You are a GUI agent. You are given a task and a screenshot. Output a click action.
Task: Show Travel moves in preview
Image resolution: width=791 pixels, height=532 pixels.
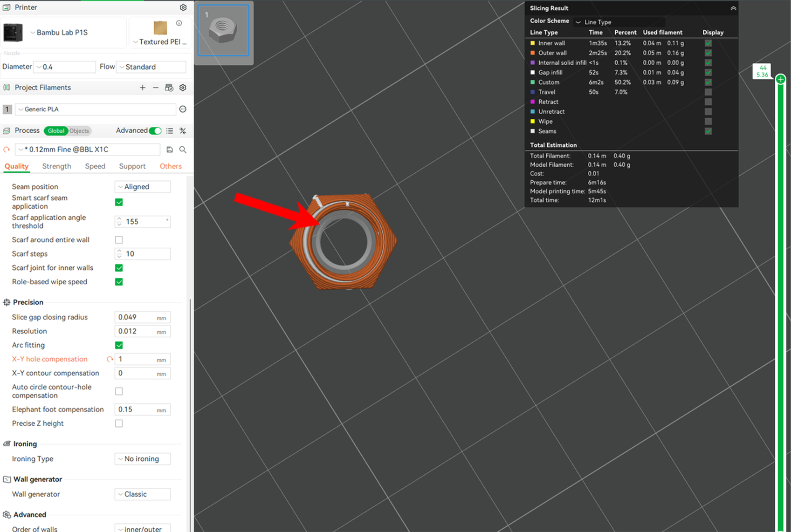click(x=708, y=92)
